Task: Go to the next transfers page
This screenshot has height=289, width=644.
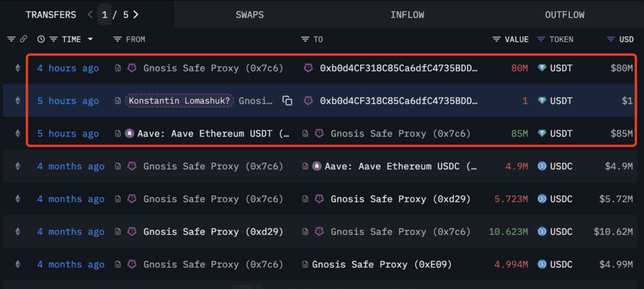Action: coord(136,14)
